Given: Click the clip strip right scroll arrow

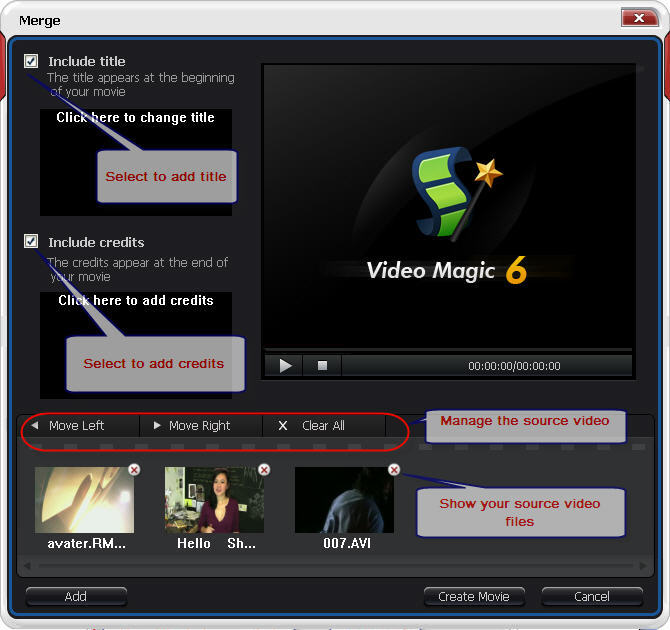Looking at the screenshot, I should point(642,566).
